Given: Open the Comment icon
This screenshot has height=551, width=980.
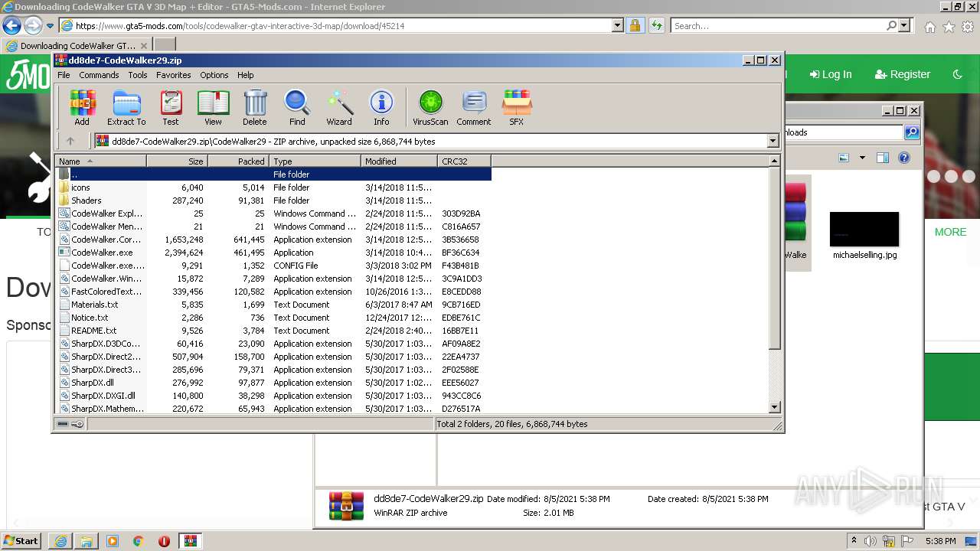Looking at the screenshot, I should [474, 107].
